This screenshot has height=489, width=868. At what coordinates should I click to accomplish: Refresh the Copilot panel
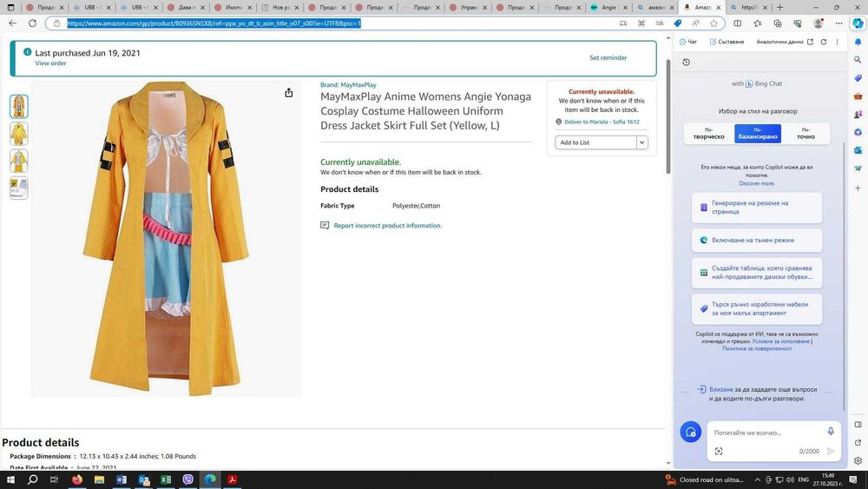(x=824, y=42)
